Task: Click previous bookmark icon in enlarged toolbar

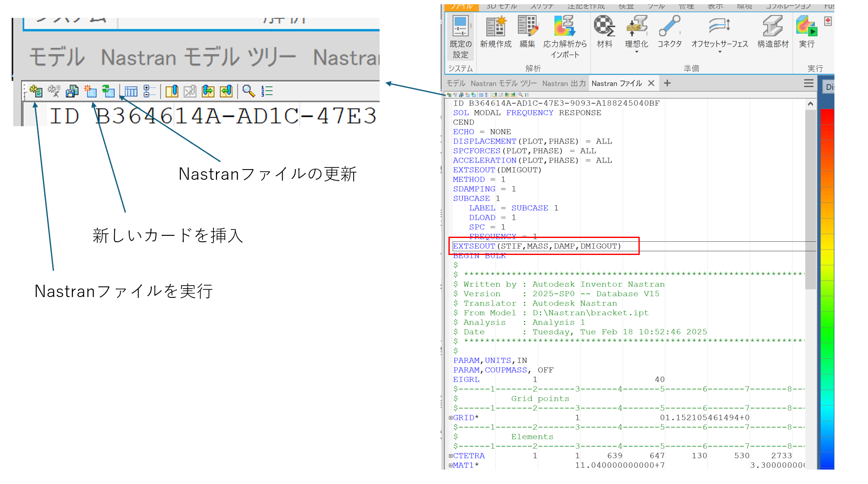Action: coord(227,91)
